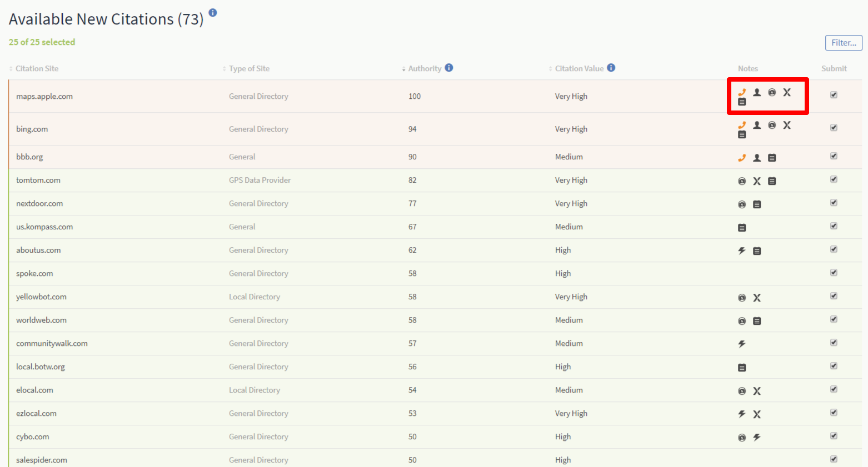Click the notepad icon in local.botw.org row
The width and height of the screenshot is (868, 467).
coord(742,368)
